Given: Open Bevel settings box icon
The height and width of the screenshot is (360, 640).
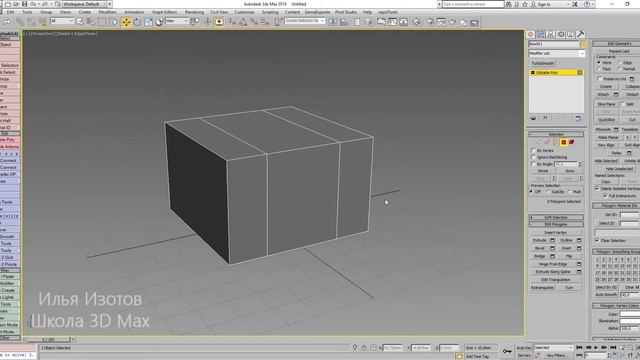Looking at the screenshot, I should point(552,248).
